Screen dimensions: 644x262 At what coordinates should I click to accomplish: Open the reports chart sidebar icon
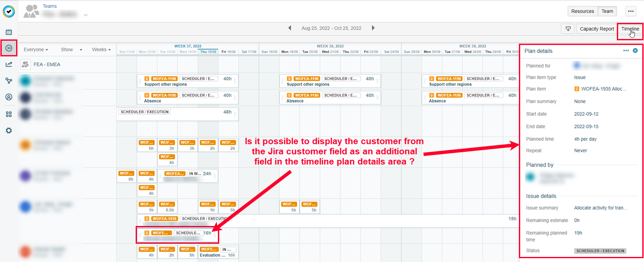8,64
